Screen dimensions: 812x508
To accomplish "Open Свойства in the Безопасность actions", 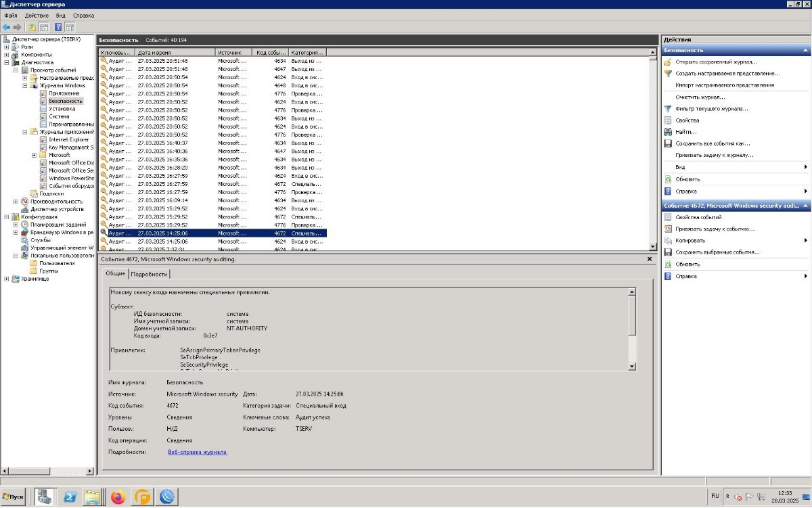I will point(687,120).
